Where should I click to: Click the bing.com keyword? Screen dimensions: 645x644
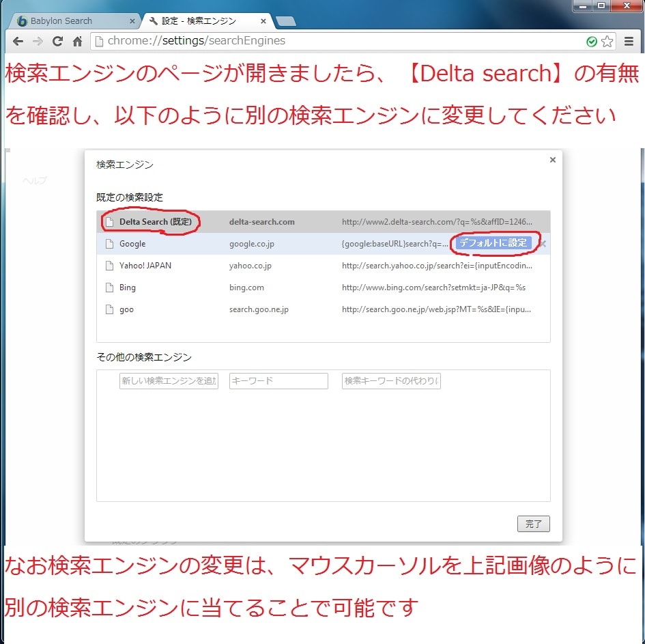(246, 288)
